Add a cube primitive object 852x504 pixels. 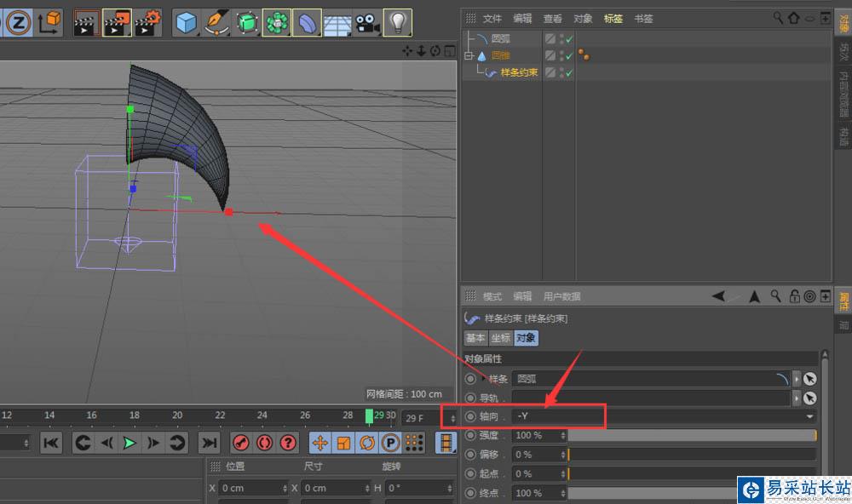tap(187, 23)
